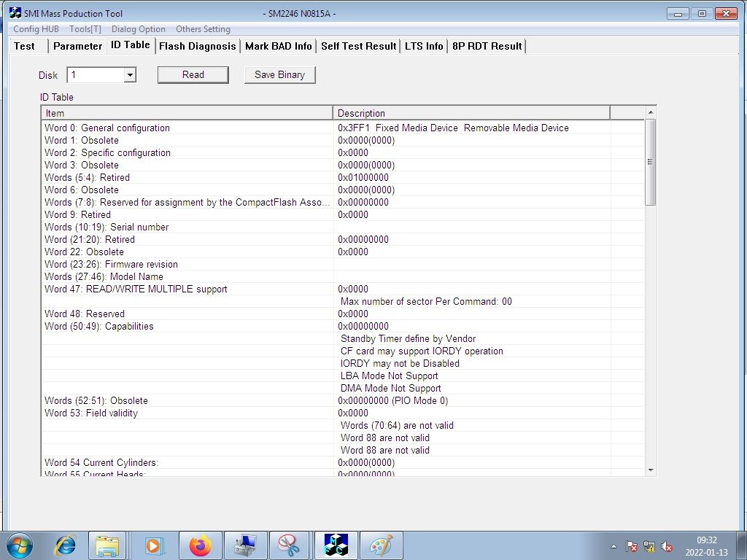Open Paint from the taskbar
This screenshot has height=560, width=747.
(x=382, y=545)
